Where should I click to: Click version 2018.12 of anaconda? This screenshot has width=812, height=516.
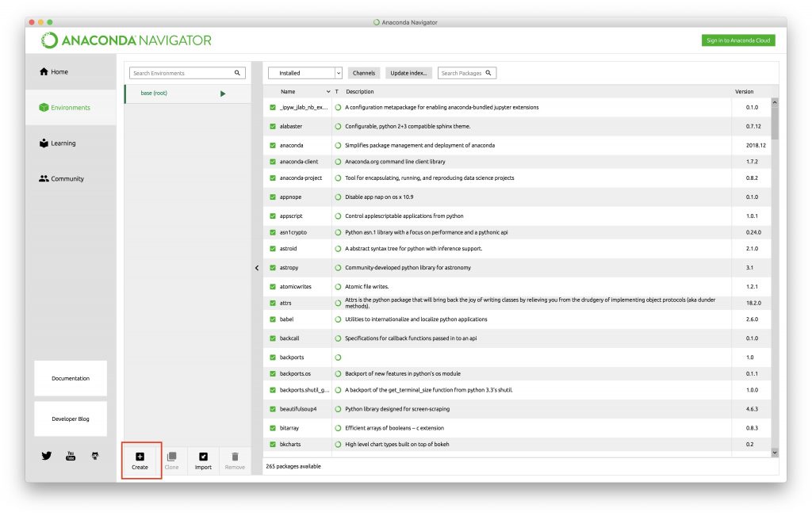pos(756,145)
